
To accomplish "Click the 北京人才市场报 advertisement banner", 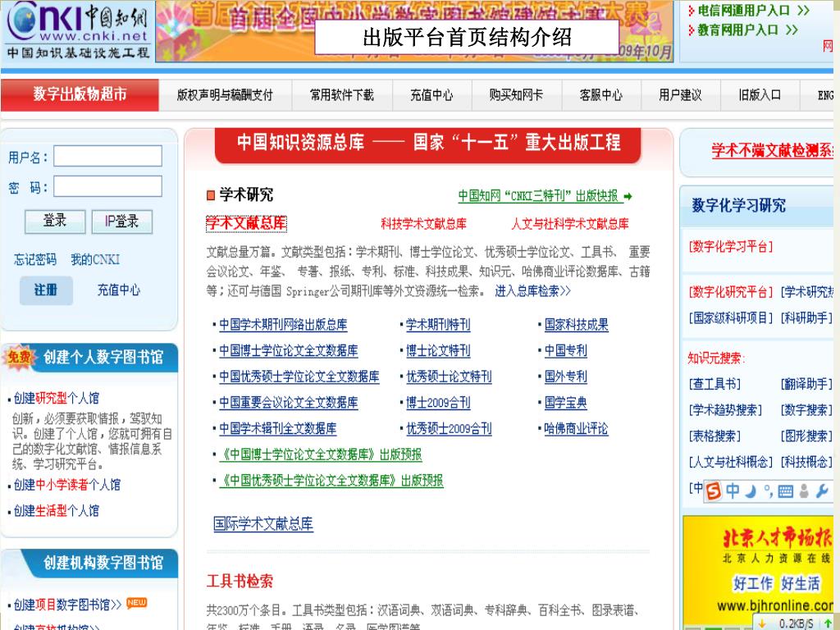I will [x=759, y=570].
